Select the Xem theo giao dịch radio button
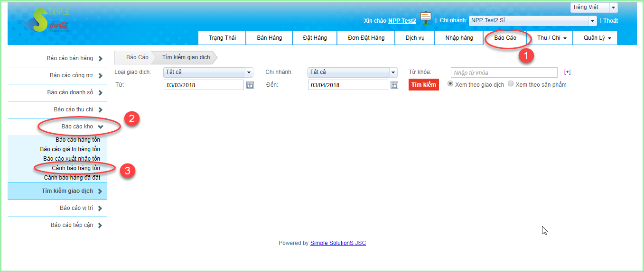This screenshot has width=644, height=272. [451, 84]
